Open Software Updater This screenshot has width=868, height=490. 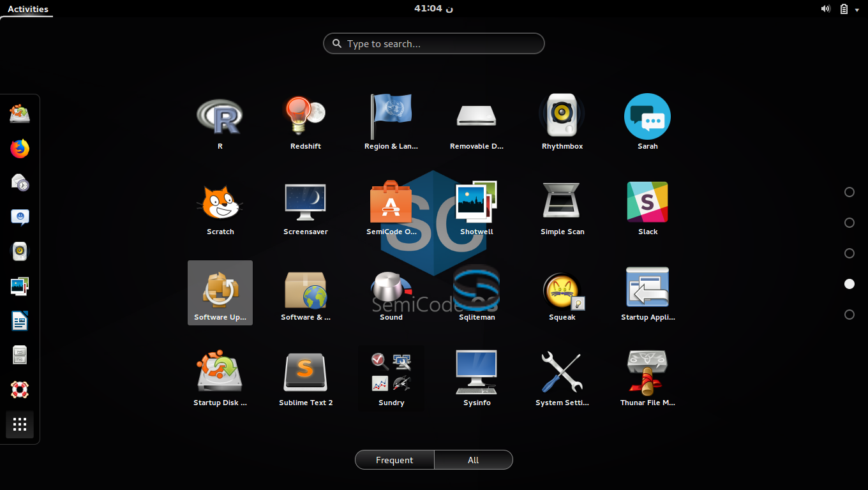pyautogui.click(x=220, y=293)
